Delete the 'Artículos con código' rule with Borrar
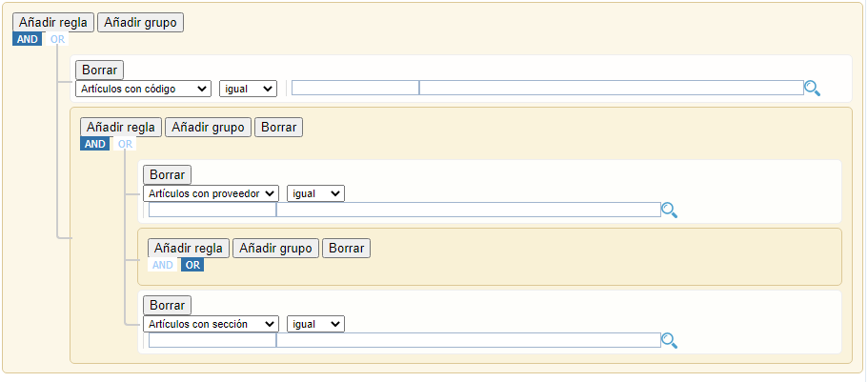Viewport: 868px width, 382px height. point(99,70)
